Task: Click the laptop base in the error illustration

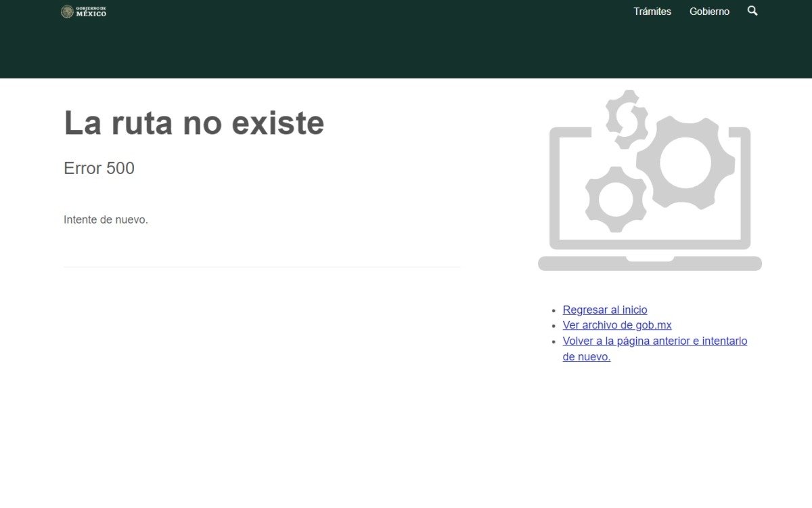Action: pyautogui.click(x=648, y=264)
